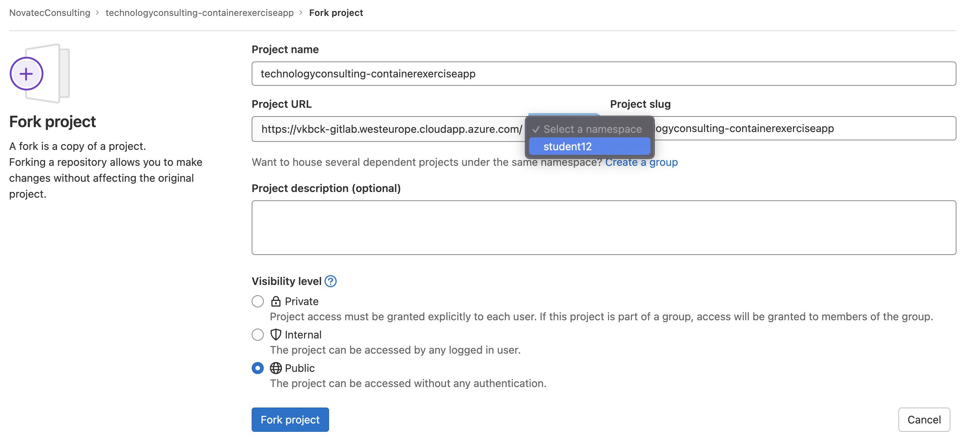Screen dimensions: 980x447
Task: Click the Visibility level help icon
Action: tap(331, 281)
